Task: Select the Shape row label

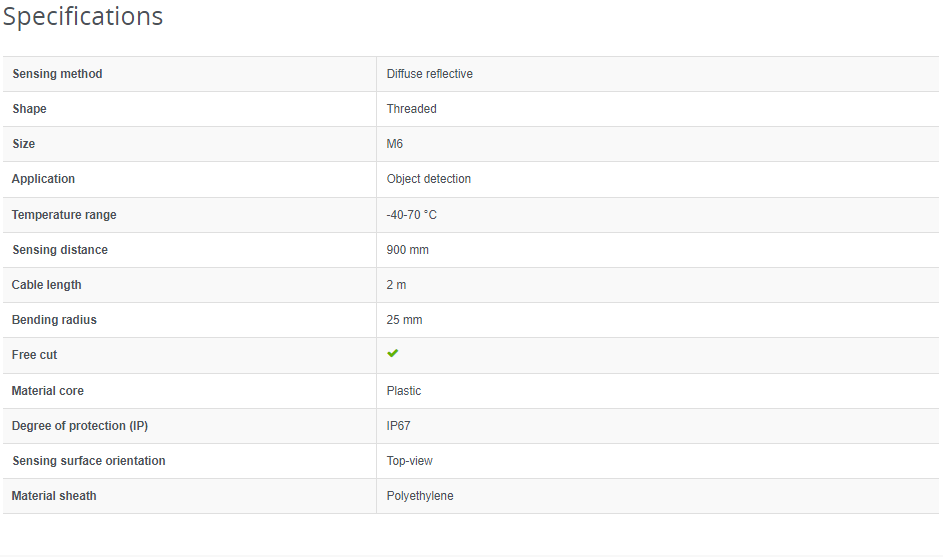Action: point(29,109)
